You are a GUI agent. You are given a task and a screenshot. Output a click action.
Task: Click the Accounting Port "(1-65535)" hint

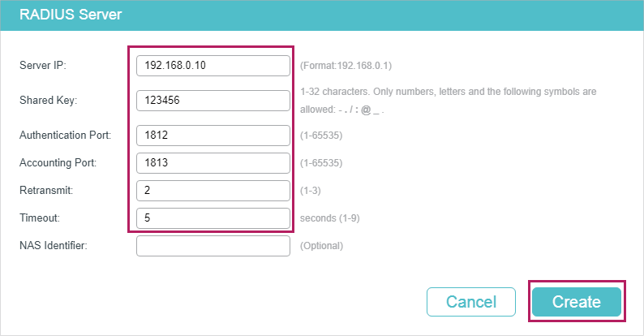tap(321, 163)
